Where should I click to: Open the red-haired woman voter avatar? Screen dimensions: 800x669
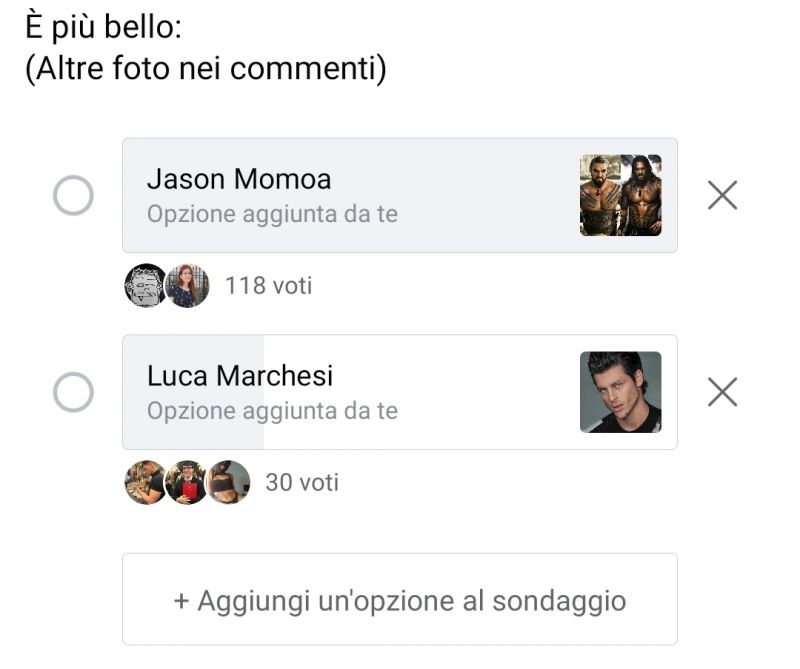pos(187,286)
